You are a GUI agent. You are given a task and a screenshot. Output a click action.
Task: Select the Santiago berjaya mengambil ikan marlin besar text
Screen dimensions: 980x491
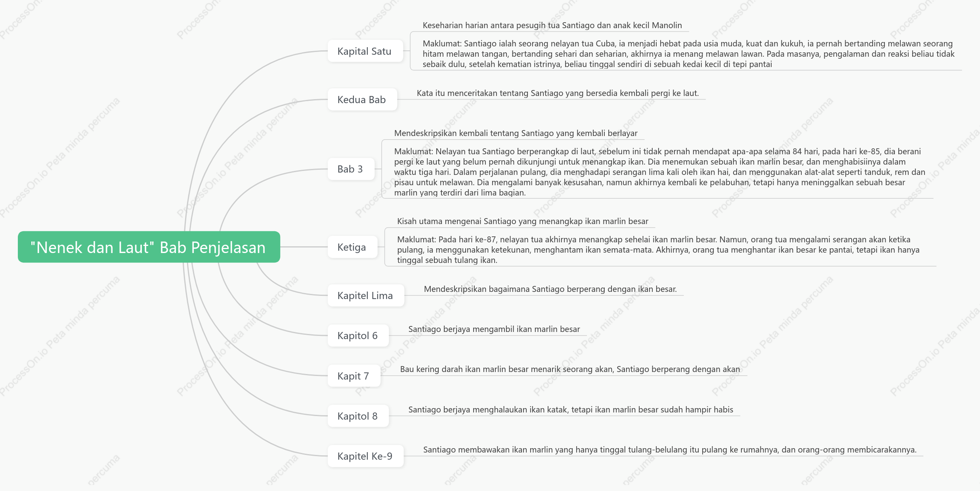point(494,329)
